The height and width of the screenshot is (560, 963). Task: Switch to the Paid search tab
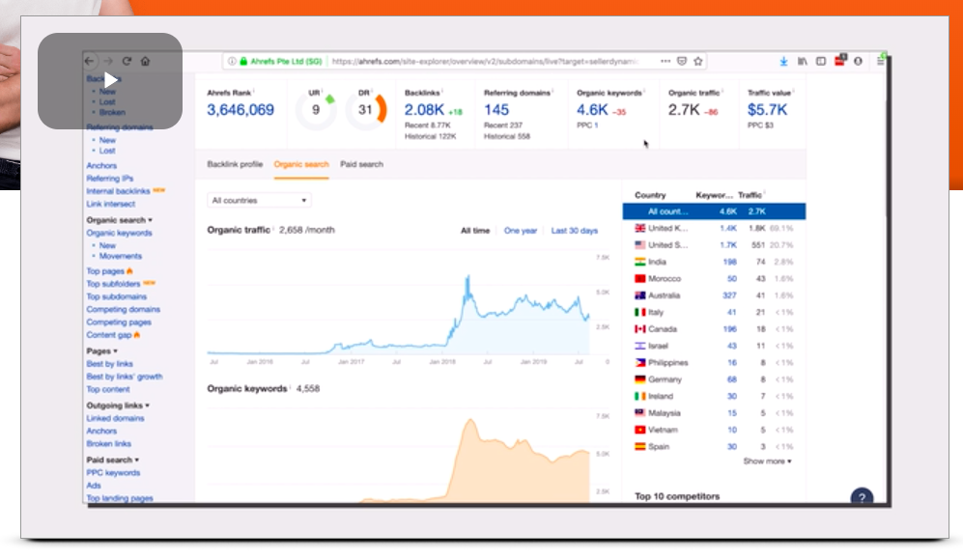[362, 164]
